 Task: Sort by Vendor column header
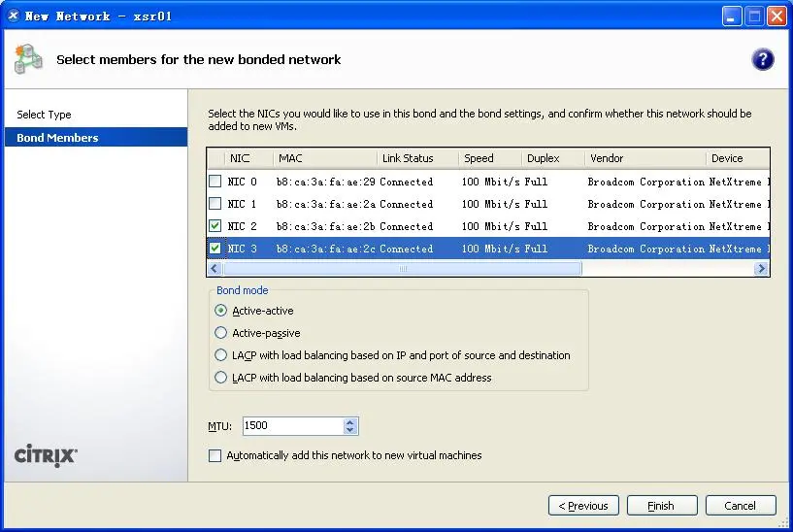[x=644, y=158]
